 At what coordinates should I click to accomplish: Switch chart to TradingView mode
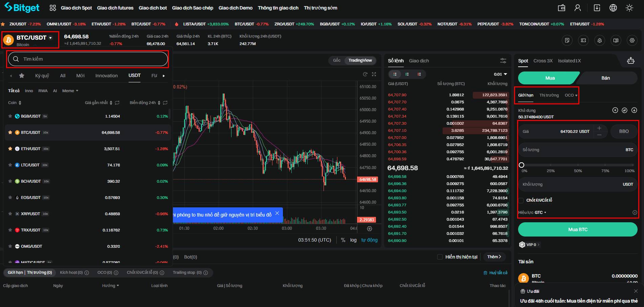tap(360, 60)
